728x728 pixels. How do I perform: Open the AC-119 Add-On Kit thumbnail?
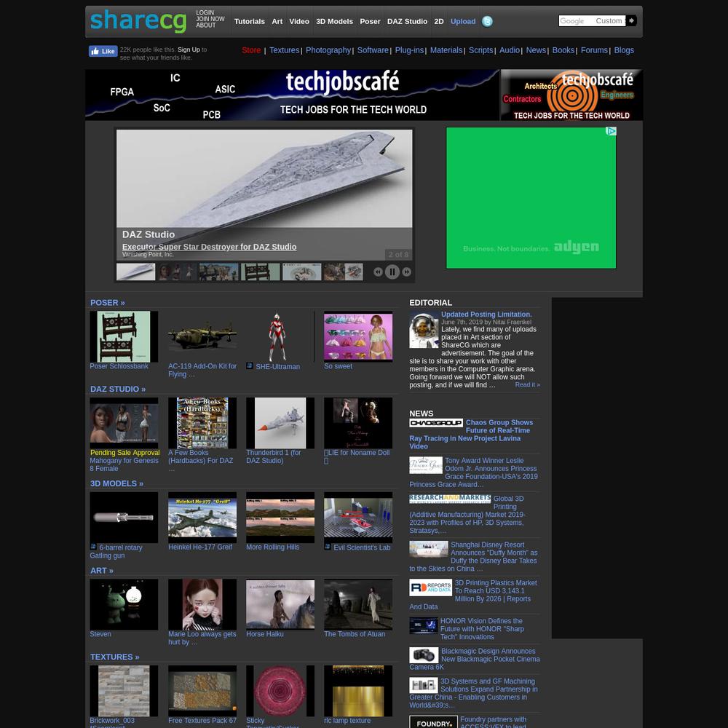[x=202, y=336]
